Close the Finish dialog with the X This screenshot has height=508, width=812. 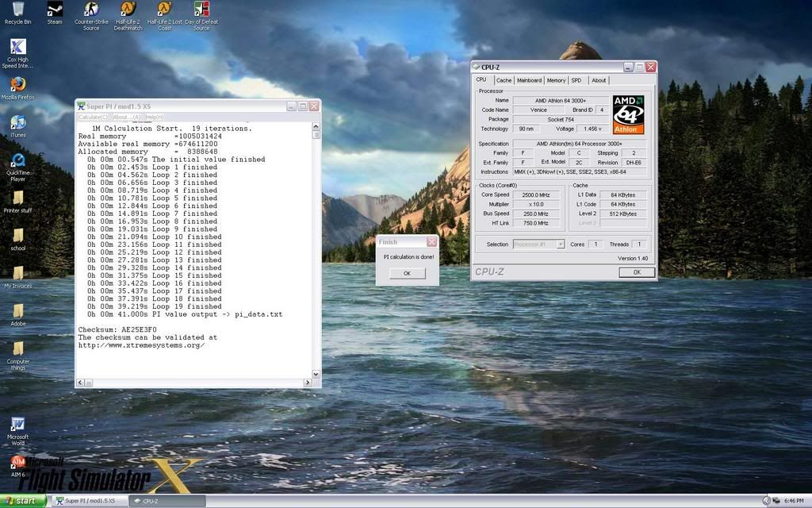tap(431, 241)
